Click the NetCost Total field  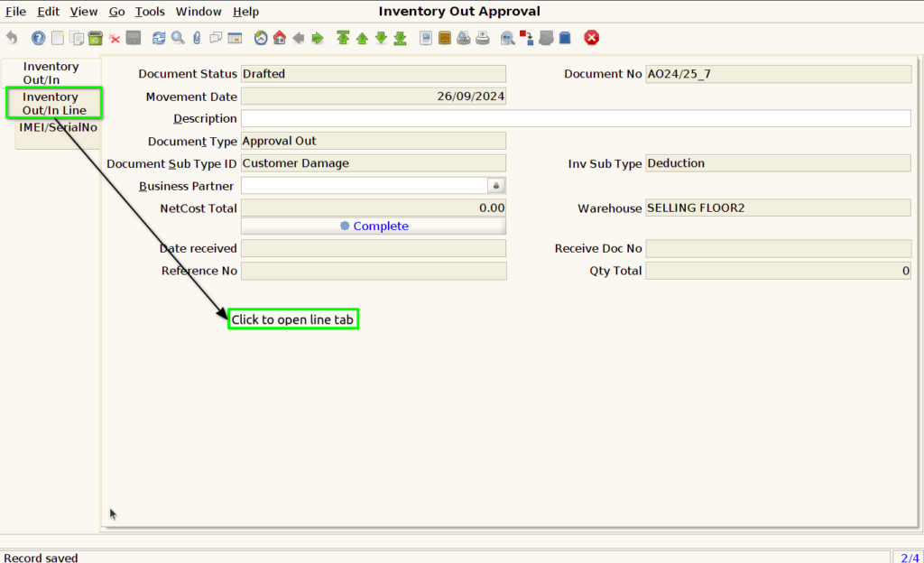tap(374, 208)
